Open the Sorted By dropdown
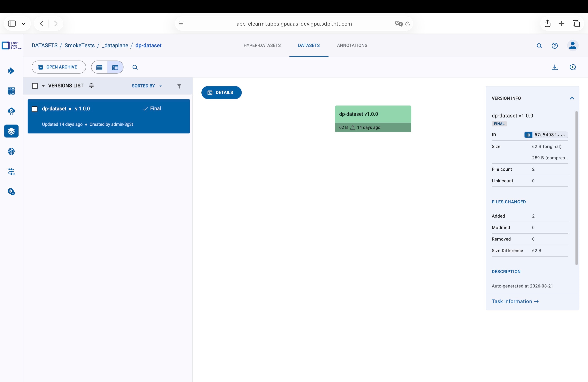 (x=147, y=86)
